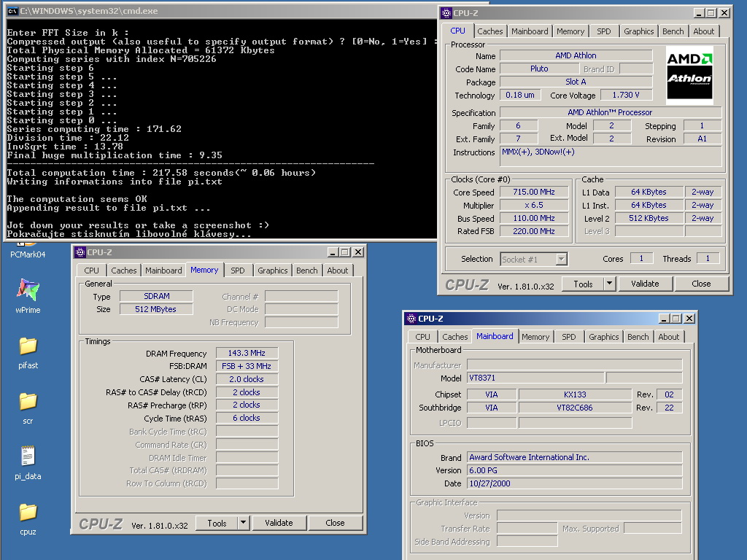This screenshot has height=560, width=747.
Task: Expand the Tools arrow in the CPU window
Action: [x=609, y=284]
